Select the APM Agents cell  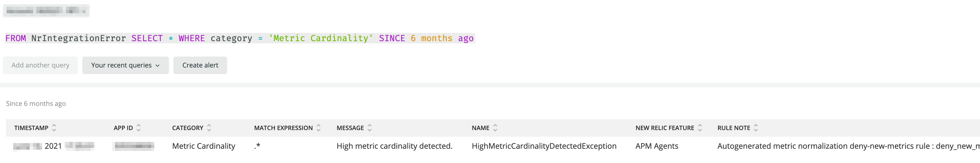coord(657,146)
